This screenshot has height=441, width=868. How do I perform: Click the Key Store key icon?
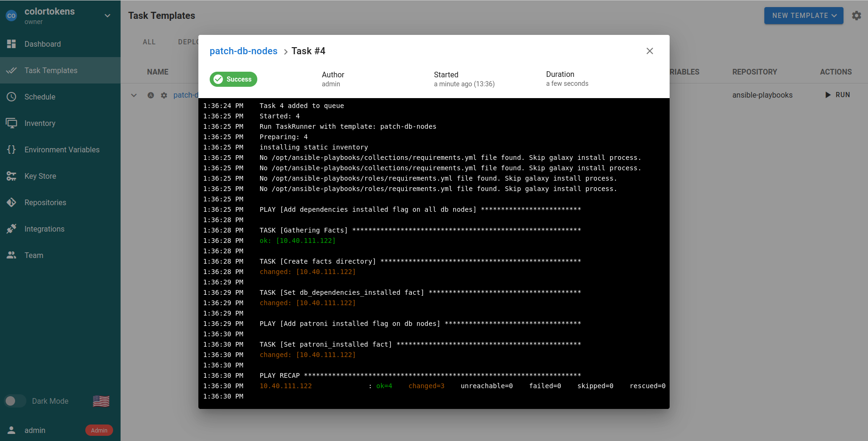point(11,176)
